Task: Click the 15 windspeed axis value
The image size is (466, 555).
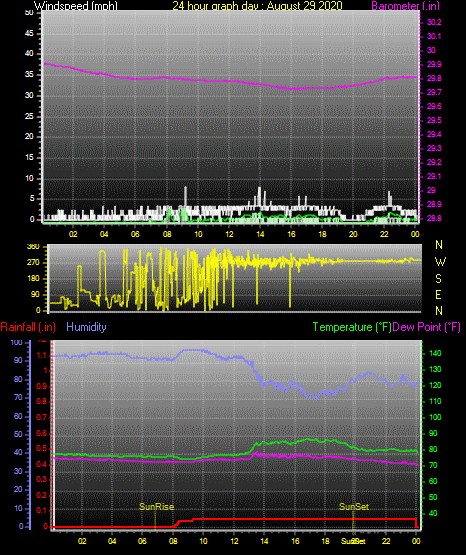Action: pos(29,158)
